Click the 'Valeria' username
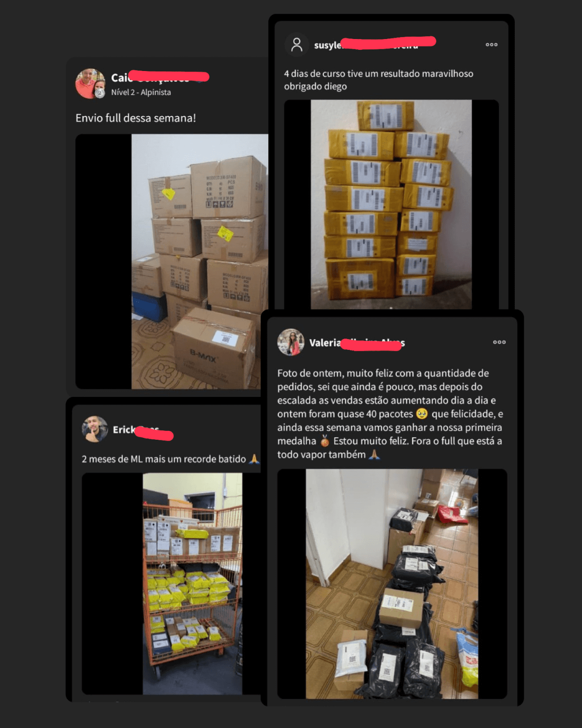The image size is (582, 728). [x=324, y=343]
